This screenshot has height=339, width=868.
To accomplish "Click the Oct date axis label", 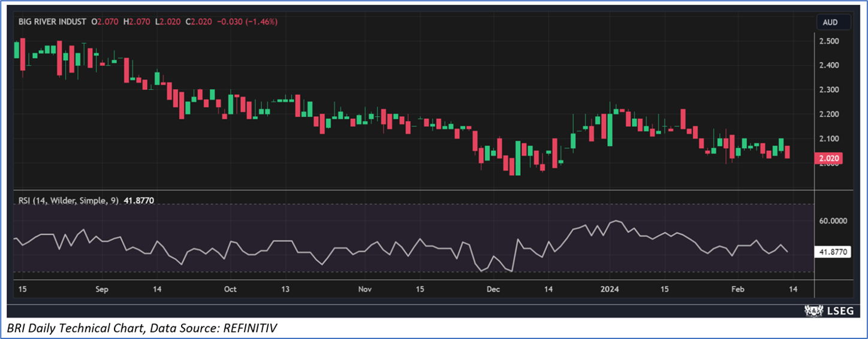I will [230, 289].
